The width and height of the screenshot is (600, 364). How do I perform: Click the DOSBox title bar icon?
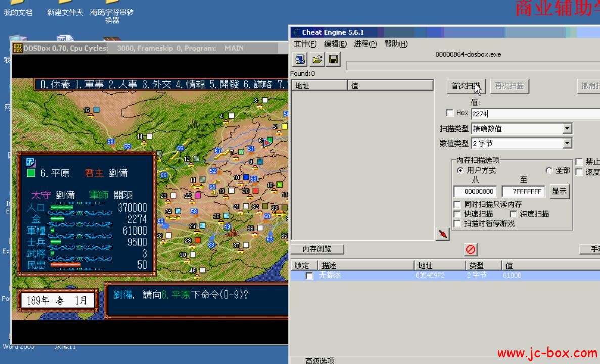(18, 48)
